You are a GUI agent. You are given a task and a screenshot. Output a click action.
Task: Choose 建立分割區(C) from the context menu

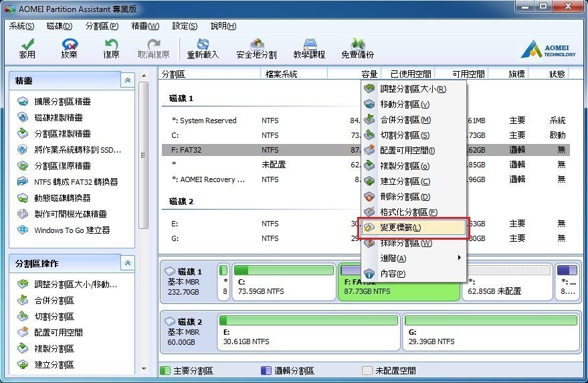tap(413, 181)
